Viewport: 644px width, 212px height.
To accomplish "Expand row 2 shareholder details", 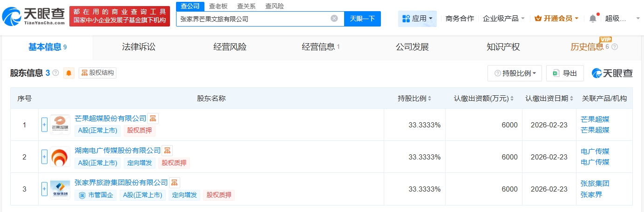I will pos(45,157).
